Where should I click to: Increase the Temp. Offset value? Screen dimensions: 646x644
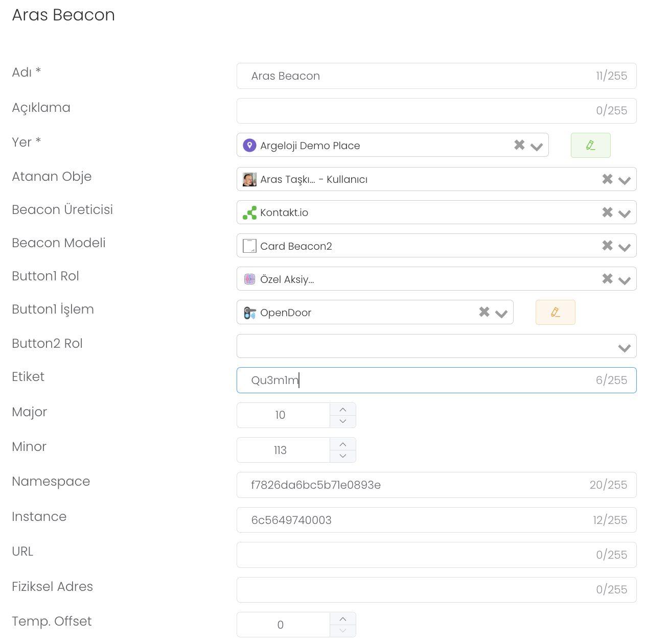pyautogui.click(x=343, y=619)
